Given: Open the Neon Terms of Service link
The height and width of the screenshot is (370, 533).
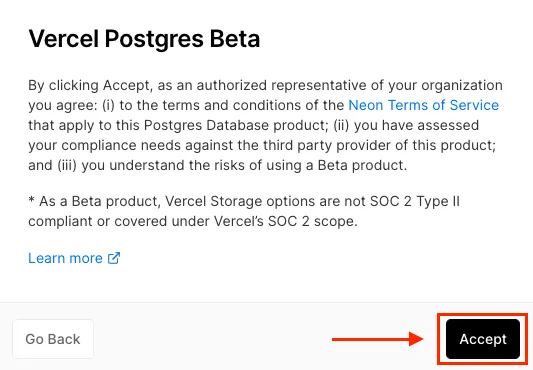Looking at the screenshot, I should [424, 105].
